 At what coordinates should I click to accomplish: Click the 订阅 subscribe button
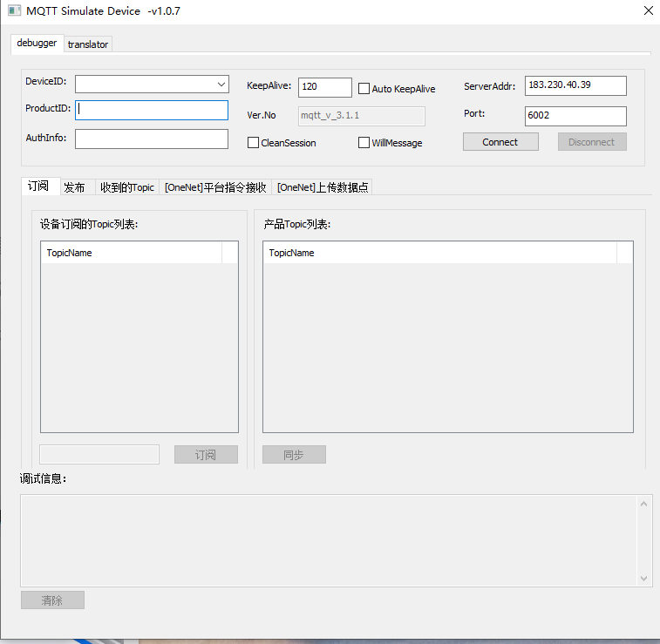click(206, 454)
